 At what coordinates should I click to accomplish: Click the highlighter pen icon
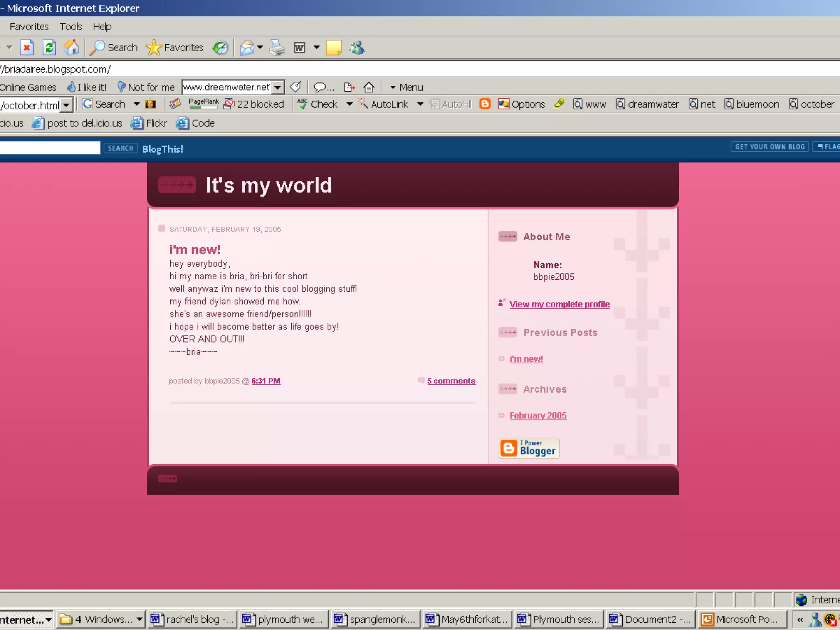pos(559,104)
